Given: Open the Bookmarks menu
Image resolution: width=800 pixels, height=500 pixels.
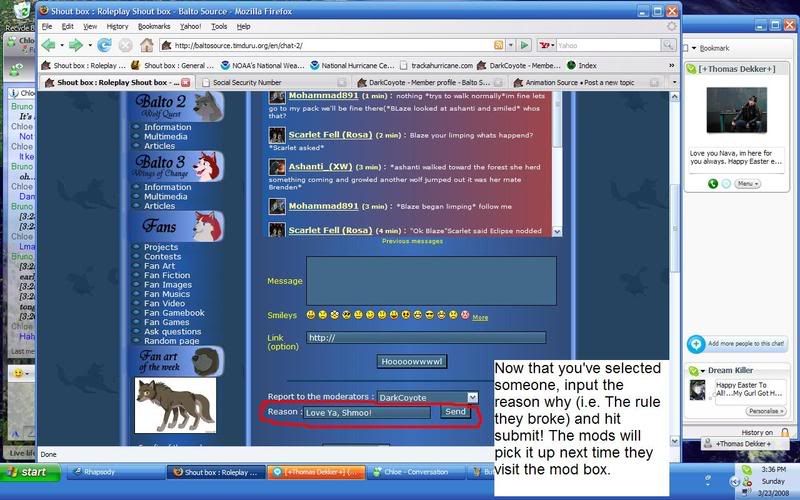Looking at the screenshot, I should (154, 26).
